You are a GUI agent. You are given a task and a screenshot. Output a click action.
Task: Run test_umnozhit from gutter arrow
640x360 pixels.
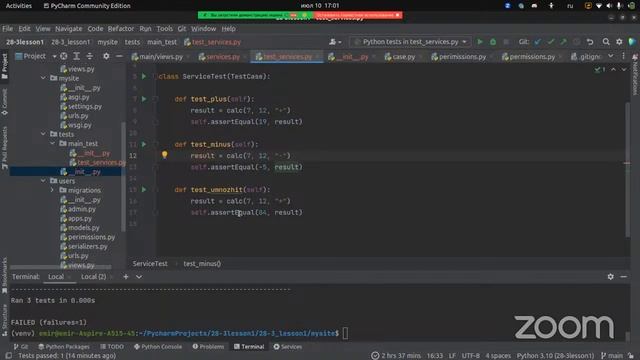[144, 190]
